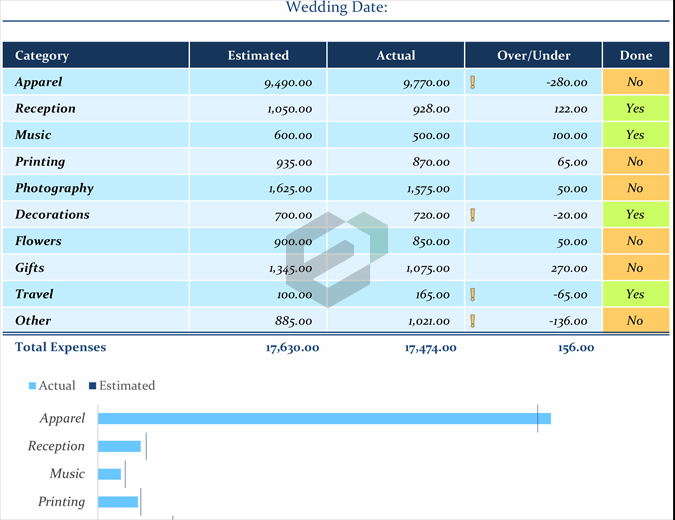The width and height of the screenshot is (675, 520).
Task: Click the warning icon in Travel row
Action: [472, 294]
